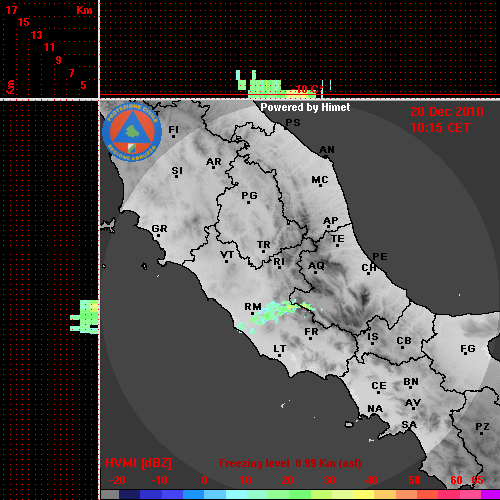The height and width of the screenshot is (500, 500).
Task: Click the RI city label
Action: click(x=279, y=262)
